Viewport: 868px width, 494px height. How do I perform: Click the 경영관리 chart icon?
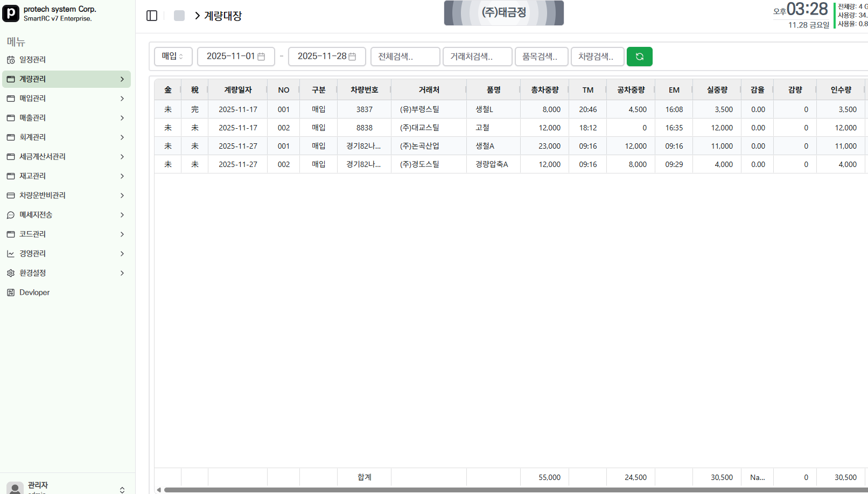(x=11, y=254)
